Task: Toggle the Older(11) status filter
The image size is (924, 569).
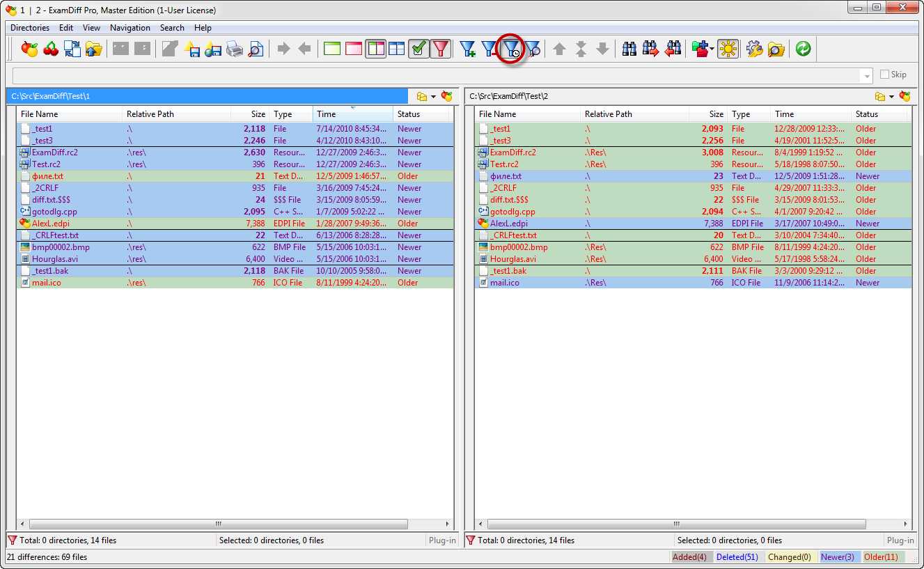Action: [x=883, y=557]
